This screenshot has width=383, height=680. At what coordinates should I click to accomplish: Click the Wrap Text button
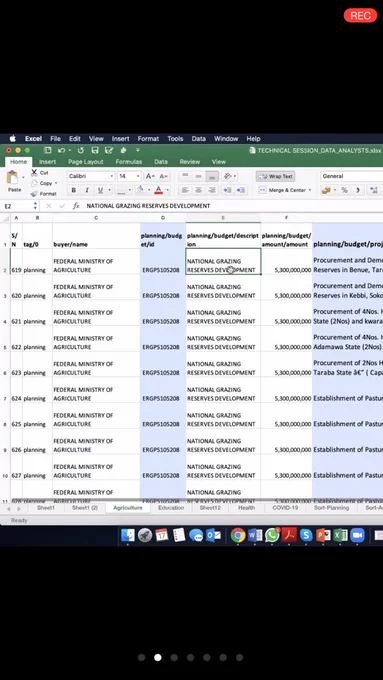275,176
